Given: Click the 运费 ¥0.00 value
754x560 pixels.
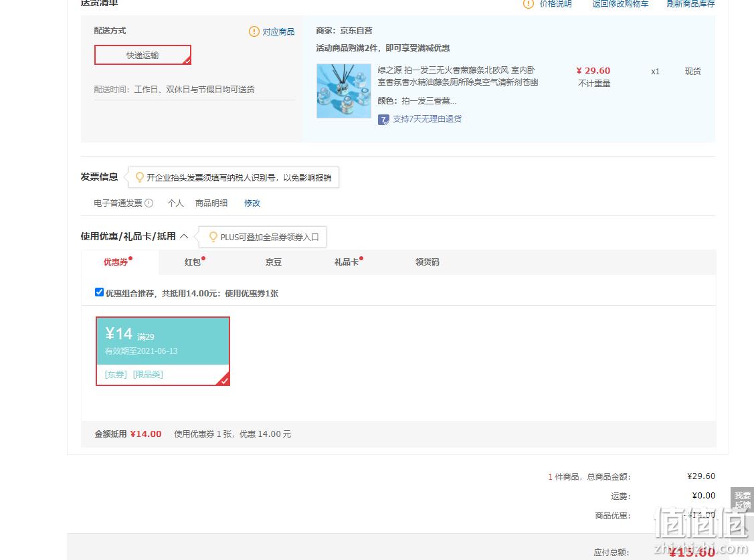Looking at the screenshot, I should (704, 496).
